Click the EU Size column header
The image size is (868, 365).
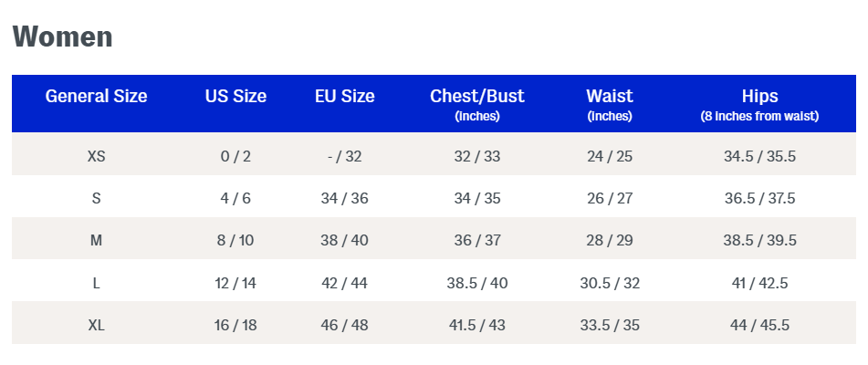coord(344,96)
